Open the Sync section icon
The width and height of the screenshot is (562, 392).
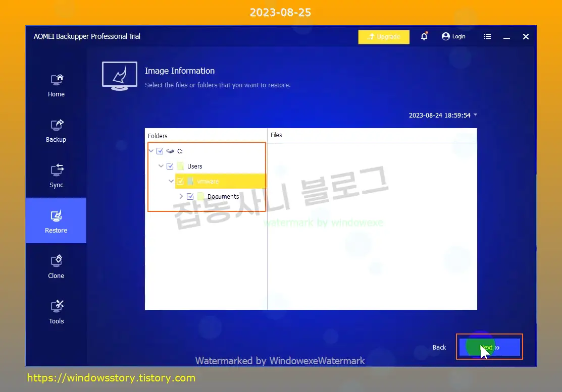tap(57, 170)
